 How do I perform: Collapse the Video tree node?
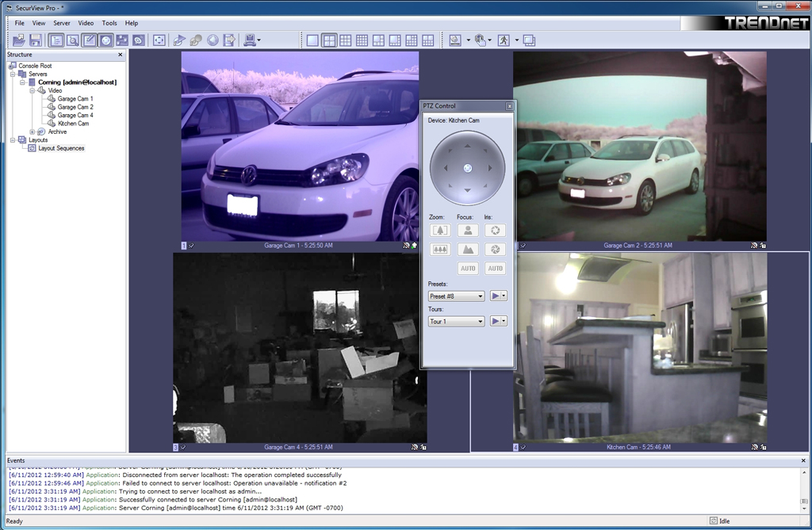tap(33, 90)
